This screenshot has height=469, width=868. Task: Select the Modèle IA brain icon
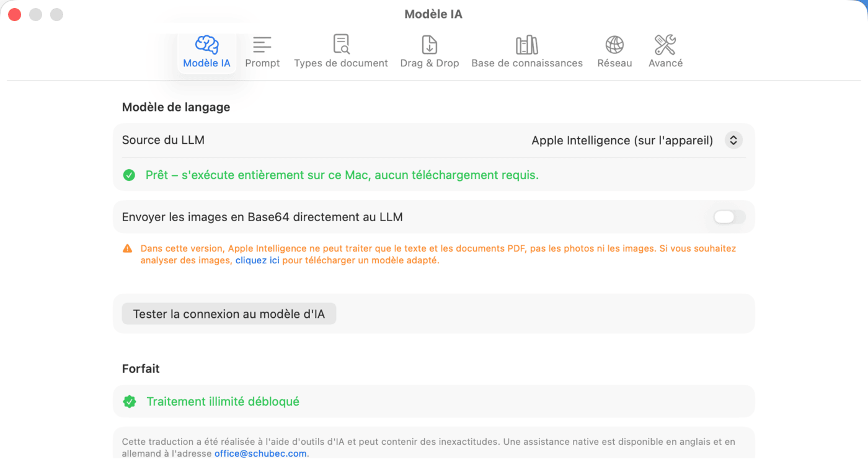point(206,45)
